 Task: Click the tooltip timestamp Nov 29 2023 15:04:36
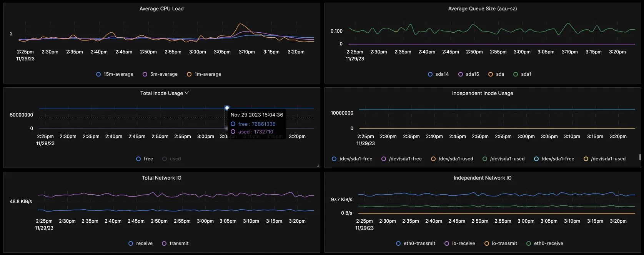pos(257,115)
